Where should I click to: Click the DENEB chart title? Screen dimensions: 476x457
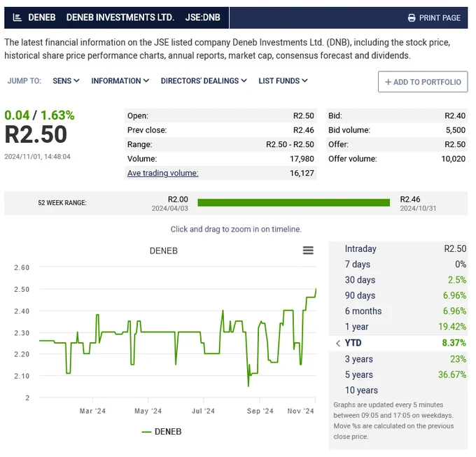click(x=164, y=251)
